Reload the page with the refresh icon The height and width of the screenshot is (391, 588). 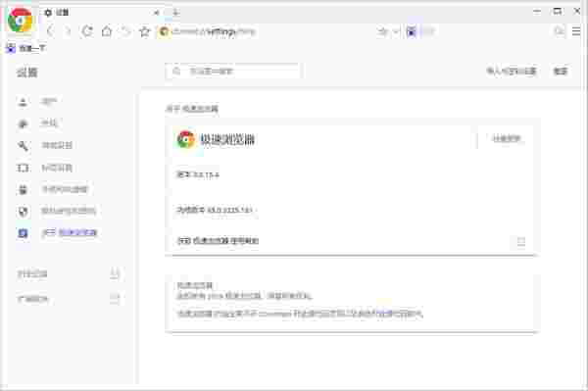click(87, 31)
